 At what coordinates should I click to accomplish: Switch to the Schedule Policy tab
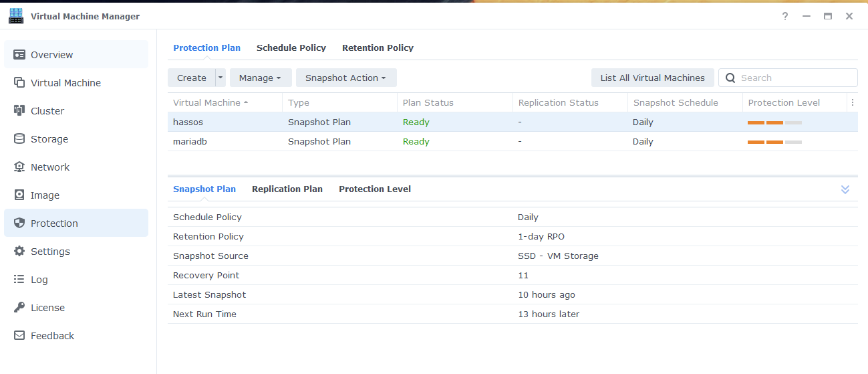[291, 48]
